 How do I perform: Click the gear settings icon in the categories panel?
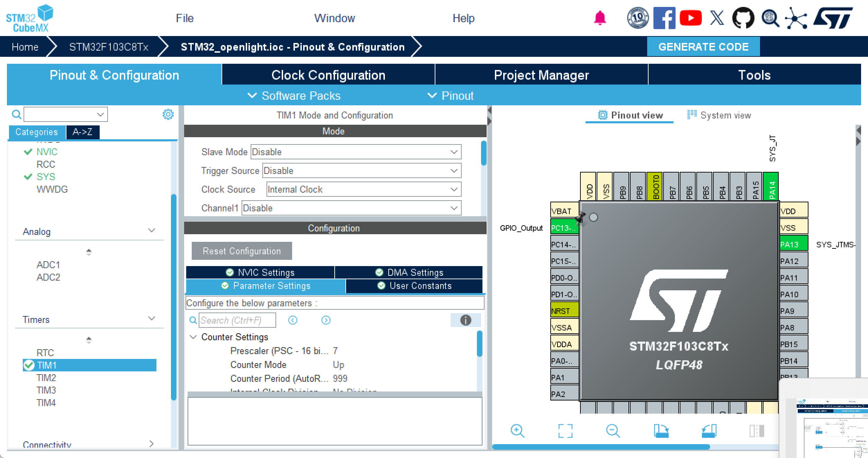coord(168,114)
